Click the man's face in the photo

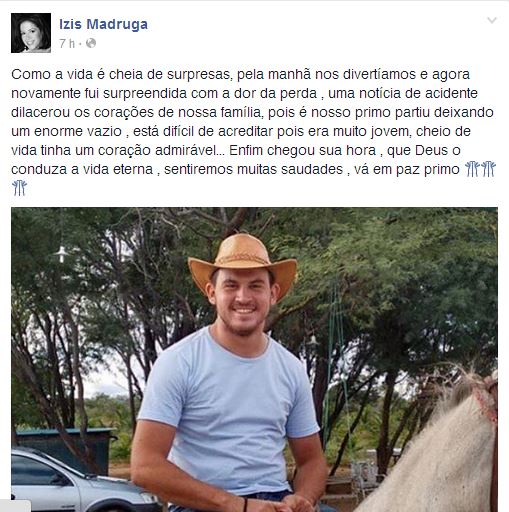click(243, 302)
